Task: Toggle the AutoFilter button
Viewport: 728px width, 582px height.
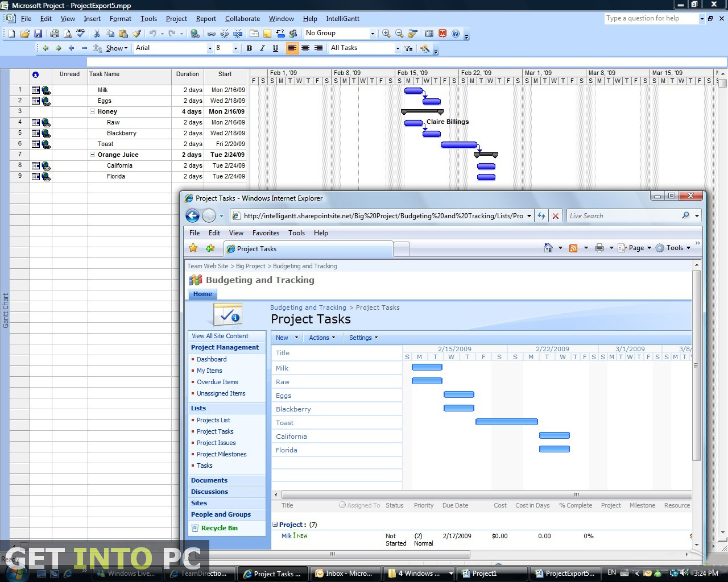Action: click(x=408, y=48)
